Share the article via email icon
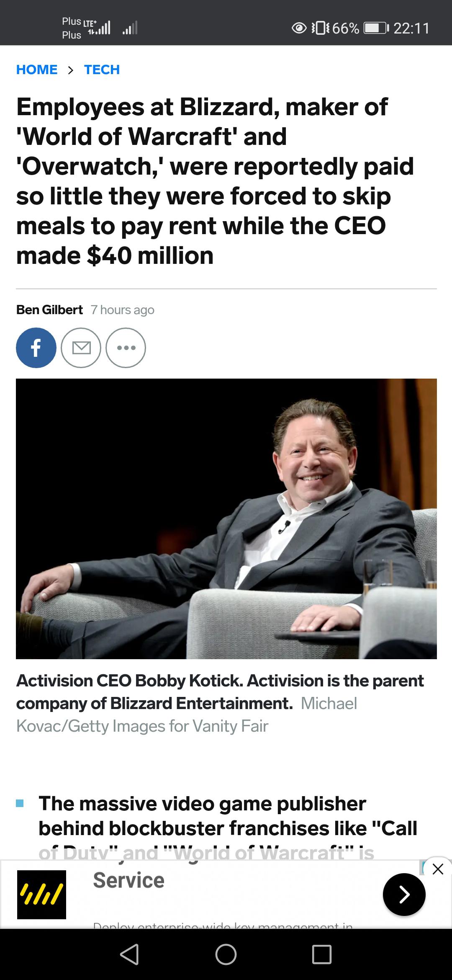 click(x=81, y=348)
